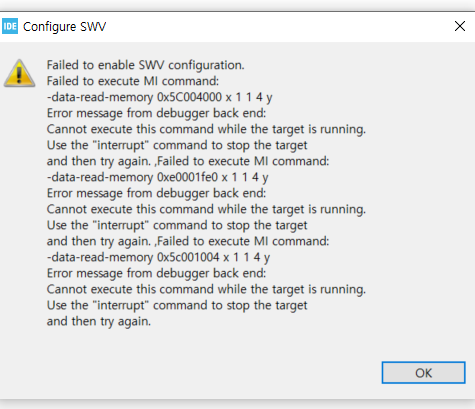
Task: Click the OK button to dismiss the dialog
Action: coord(423,372)
